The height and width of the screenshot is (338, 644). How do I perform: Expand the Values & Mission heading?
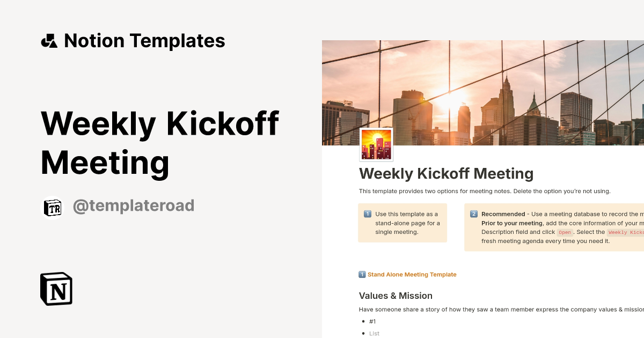coord(396,296)
